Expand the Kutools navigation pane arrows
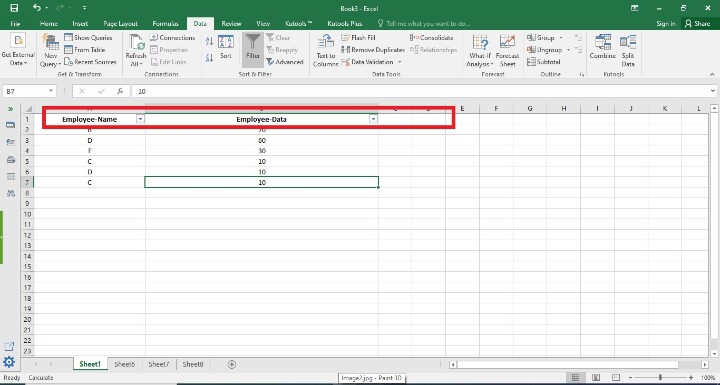The height and width of the screenshot is (385, 720). 10,109
